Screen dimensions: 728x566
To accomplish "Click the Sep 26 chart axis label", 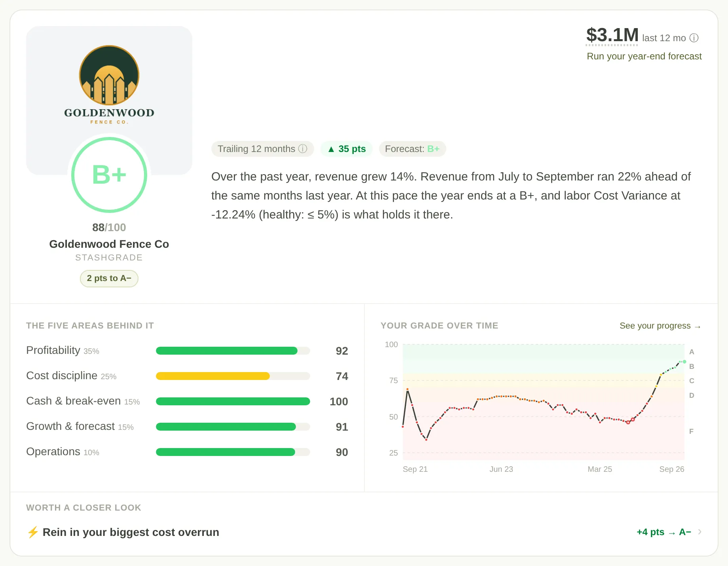I will [671, 469].
